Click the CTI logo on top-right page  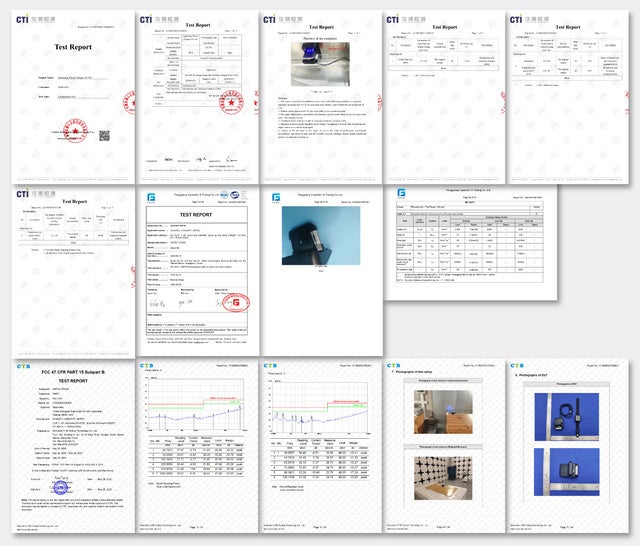pyautogui.click(x=519, y=19)
